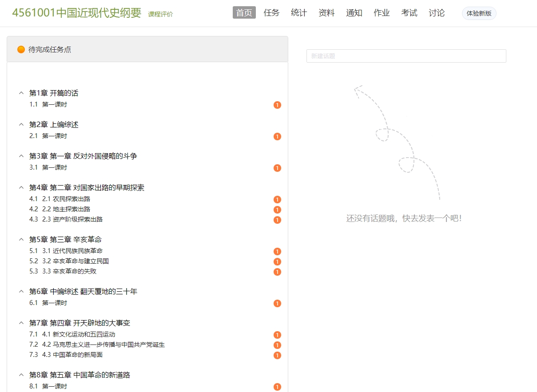537x392 pixels.
Task: Collapse 第1章 开篇的话 chapter
Action: pyautogui.click(x=21, y=93)
